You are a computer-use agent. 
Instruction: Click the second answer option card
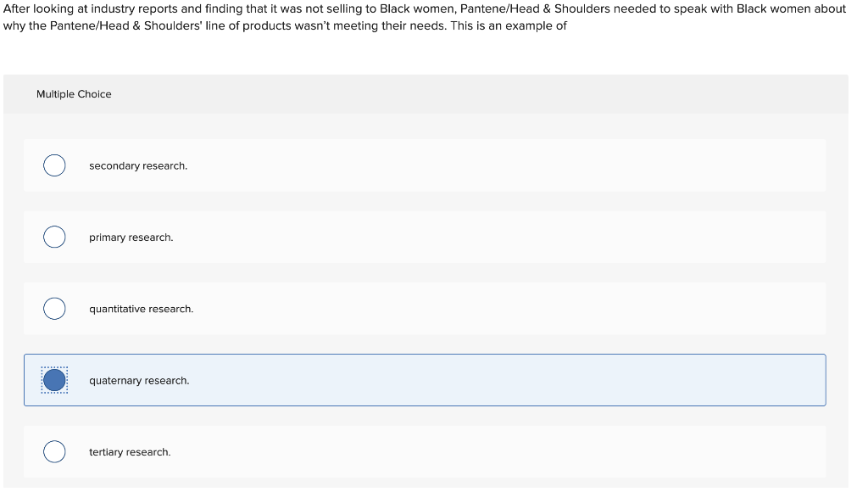(424, 237)
